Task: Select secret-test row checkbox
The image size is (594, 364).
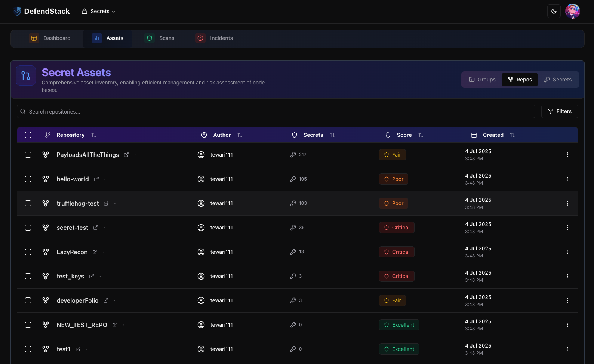Action: click(x=28, y=228)
